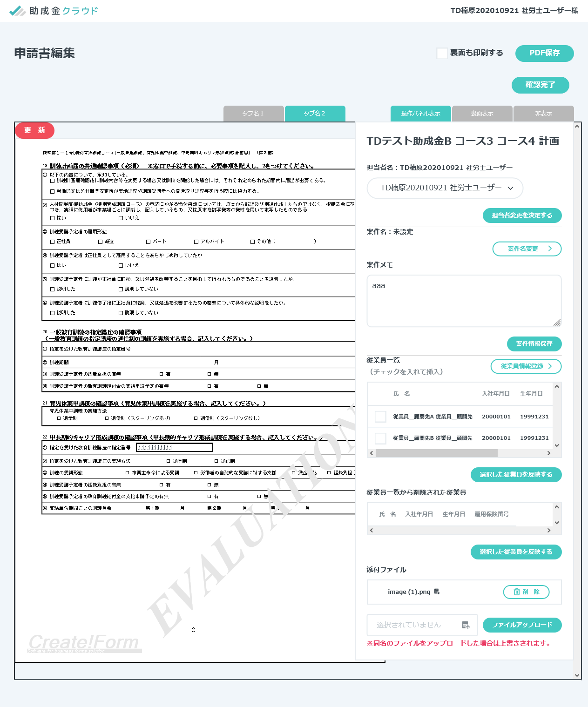Switch to the タブ名1 tab
Screen dimensions: 588x707
[253, 114]
